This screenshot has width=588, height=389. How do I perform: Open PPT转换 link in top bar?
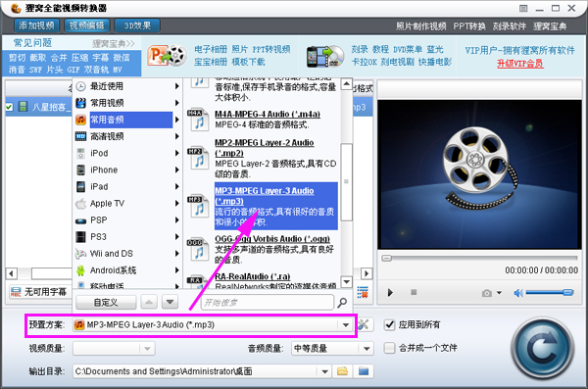[x=468, y=26]
